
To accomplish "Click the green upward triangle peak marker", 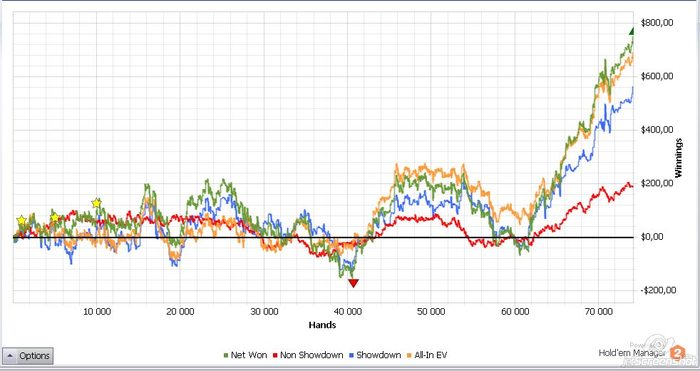I will 632,31.
